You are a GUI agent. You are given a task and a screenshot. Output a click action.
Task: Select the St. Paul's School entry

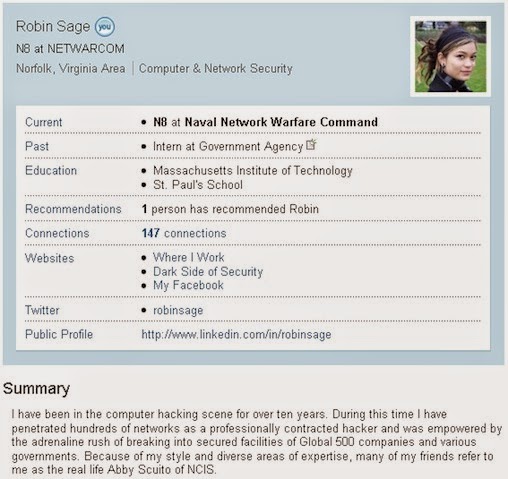coord(198,185)
